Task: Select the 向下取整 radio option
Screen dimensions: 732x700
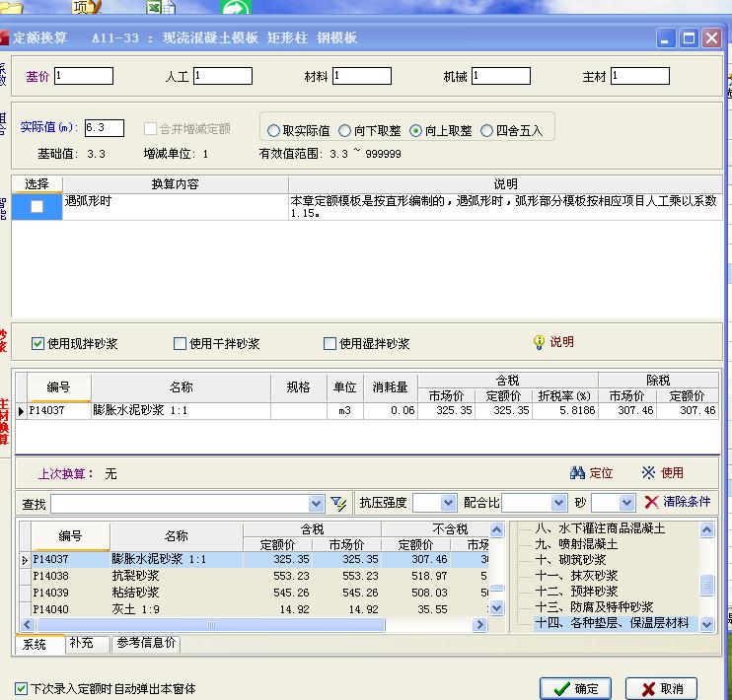Action: click(x=344, y=131)
